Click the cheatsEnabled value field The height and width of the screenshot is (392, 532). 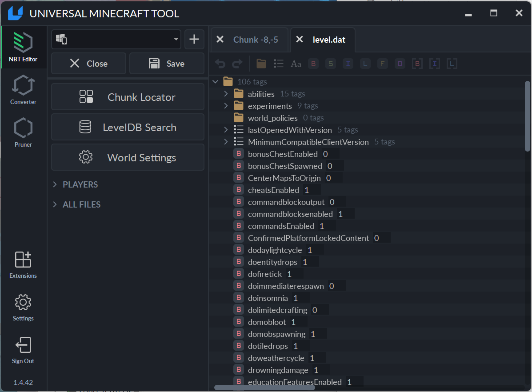coord(311,190)
